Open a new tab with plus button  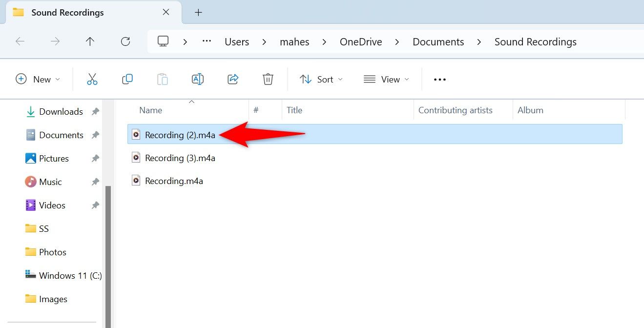(198, 13)
